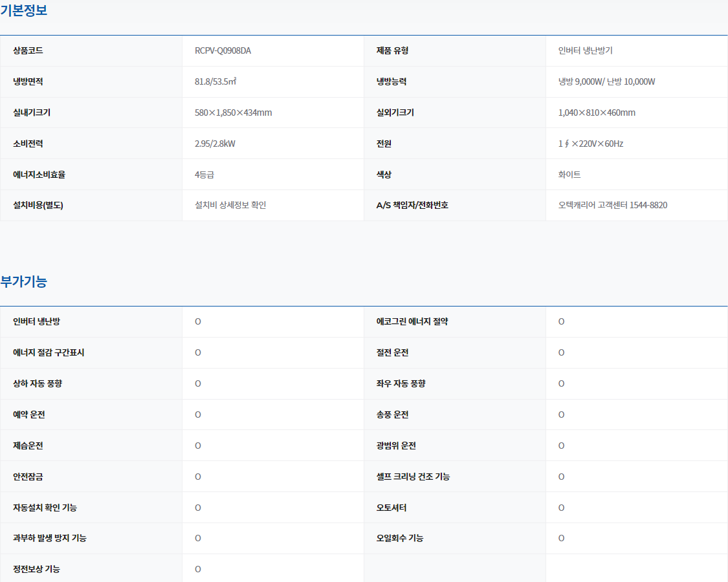Click the 에너지소비효율 row label
Screen dimensions: 728x582
39,175
